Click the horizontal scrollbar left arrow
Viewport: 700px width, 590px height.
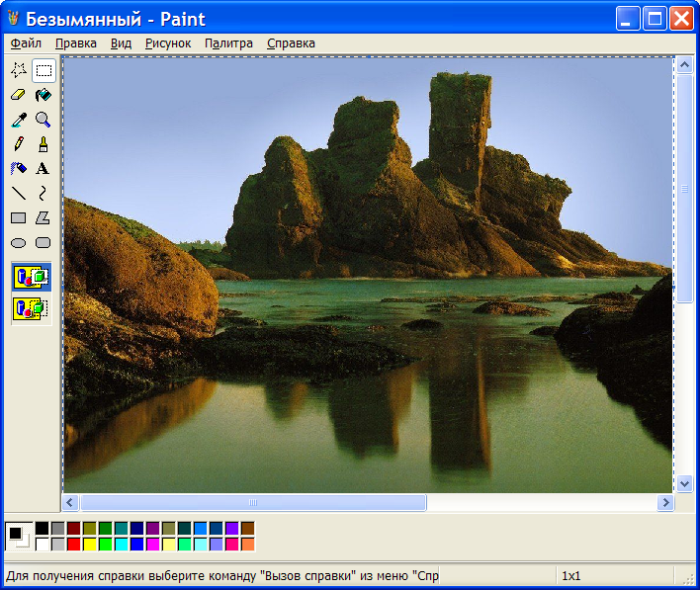70,502
